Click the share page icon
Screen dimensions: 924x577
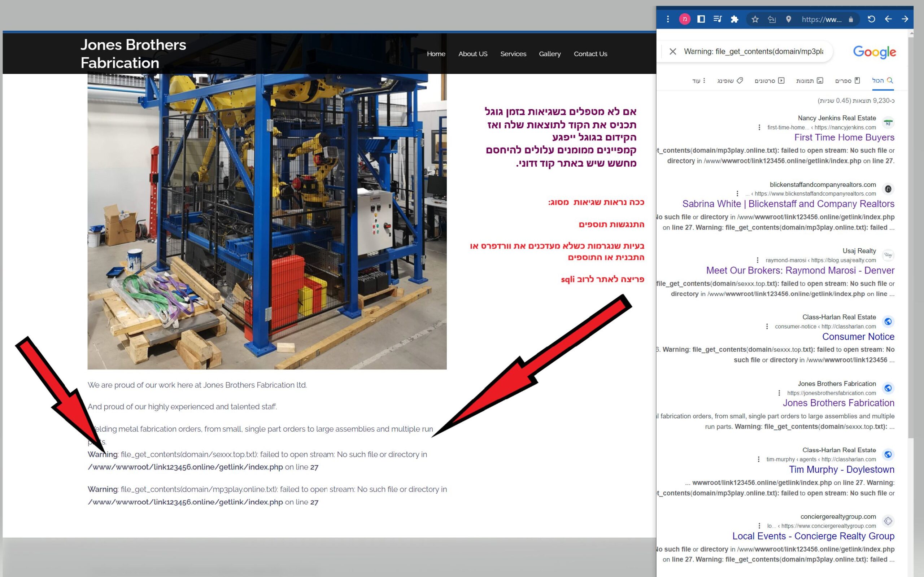click(772, 19)
